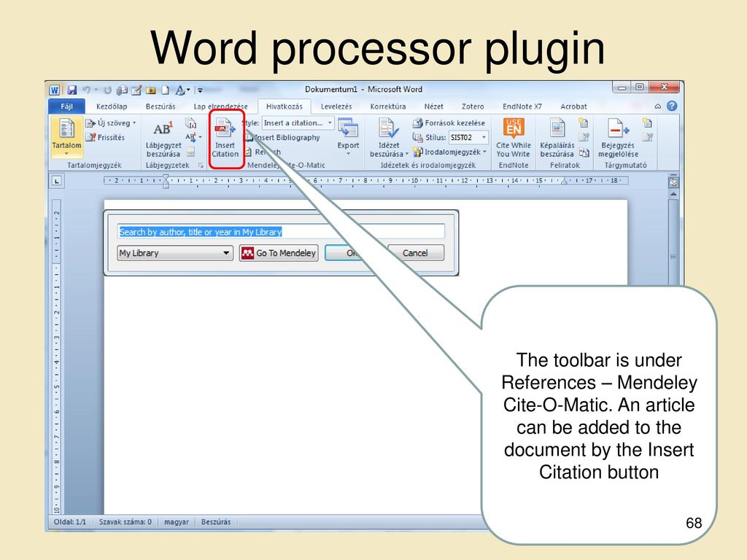Switch to the Lap elrendezése tab
The height and width of the screenshot is (560, 747).
pyautogui.click(x=220, y=106)
